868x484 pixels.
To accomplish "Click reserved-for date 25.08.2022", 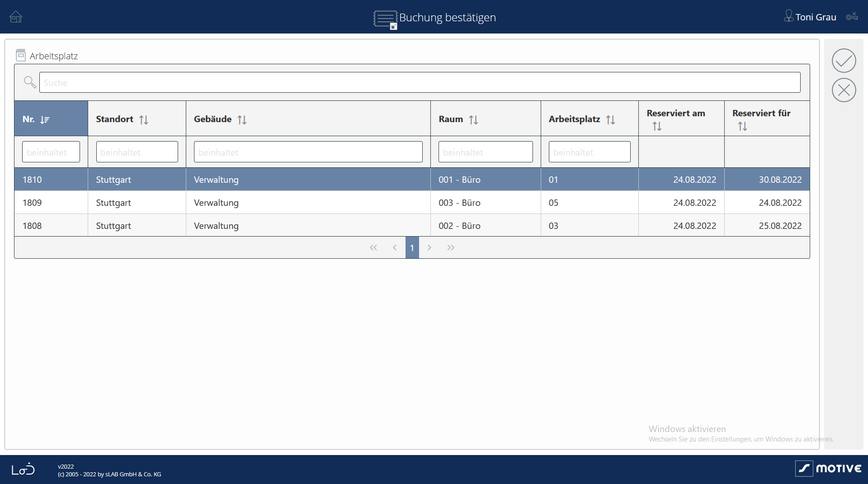I will pos(780,226).
